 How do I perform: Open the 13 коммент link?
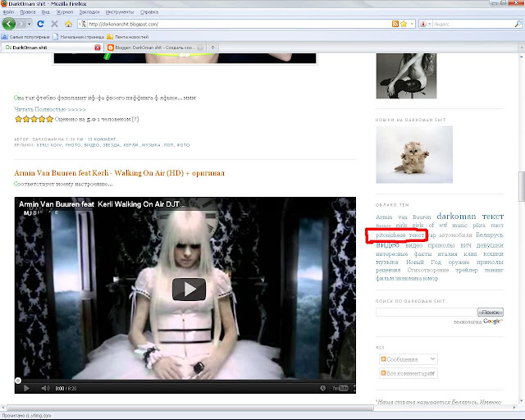point(102,139)
